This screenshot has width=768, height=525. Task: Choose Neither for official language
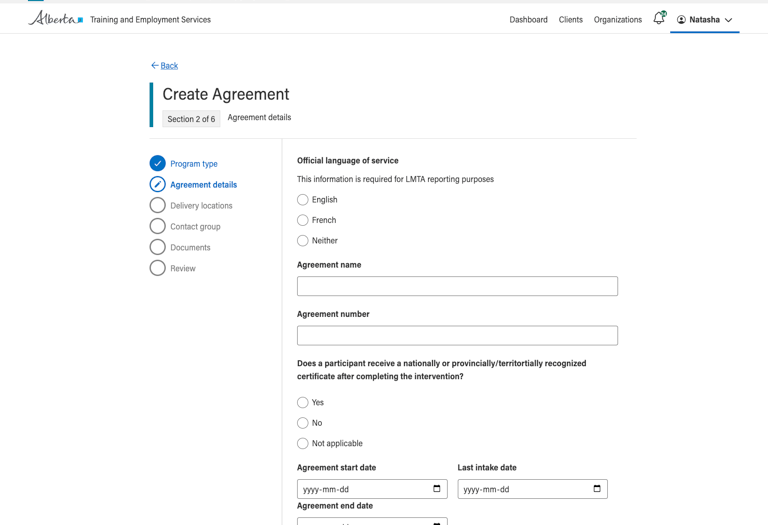[x=303, y=241]
